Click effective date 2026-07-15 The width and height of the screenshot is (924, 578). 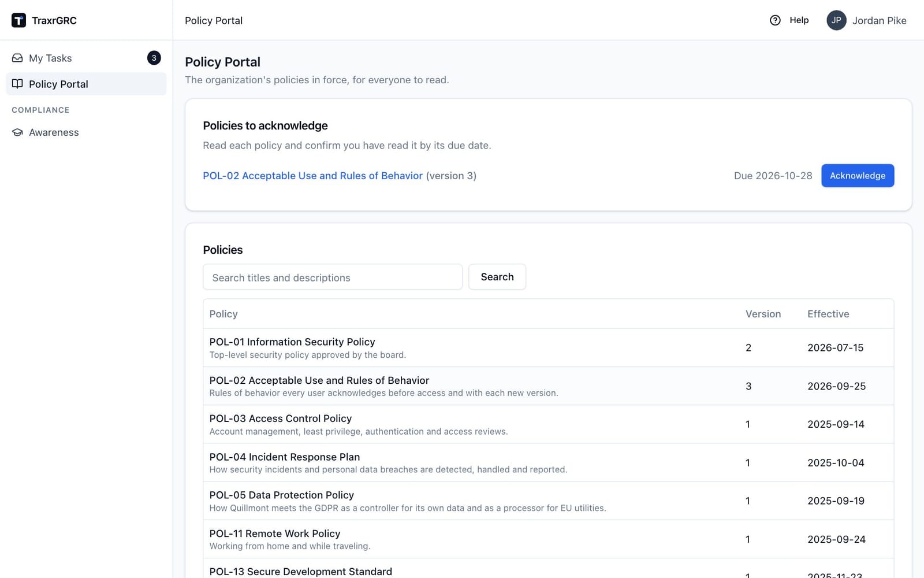tap(835, 348)
